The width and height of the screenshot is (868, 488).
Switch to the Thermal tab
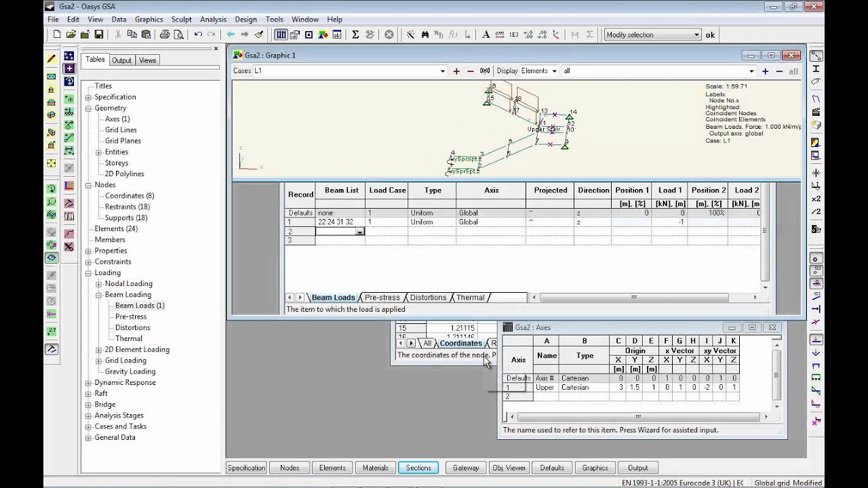pos(471,298)
